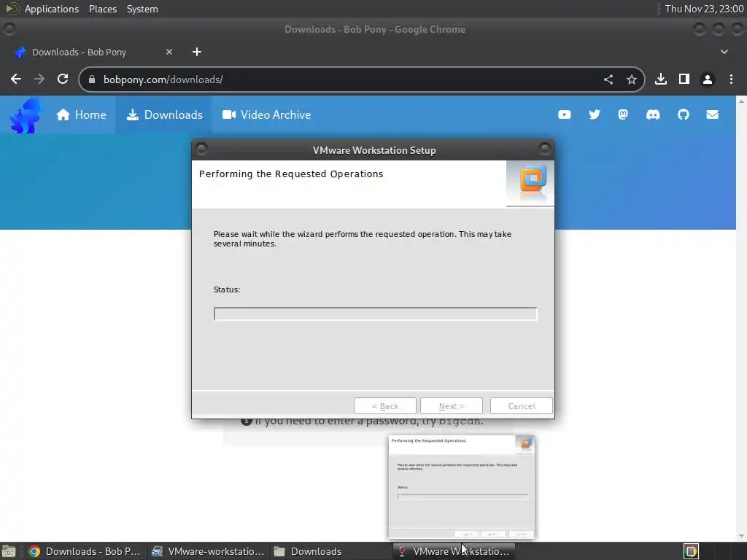Open Bob Pony Mastodon link icon
The image size is (747, 560).
[x=623, y=114]
